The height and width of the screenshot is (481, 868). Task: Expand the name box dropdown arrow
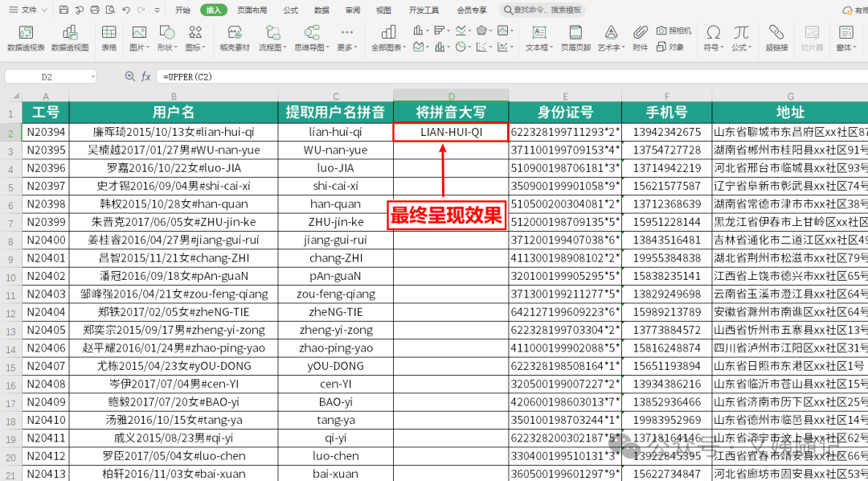(92, 76)
